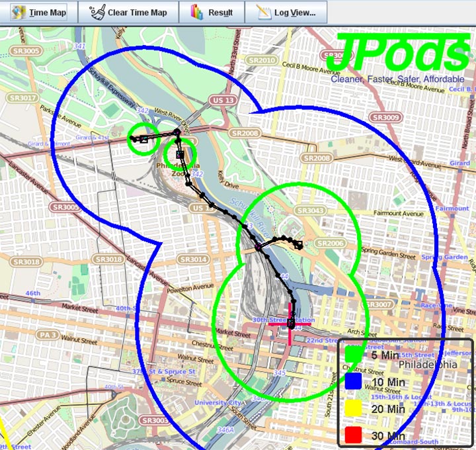Click the blue 10 Min legend swatch
The image size is (476, 450).
coord(354,382)
